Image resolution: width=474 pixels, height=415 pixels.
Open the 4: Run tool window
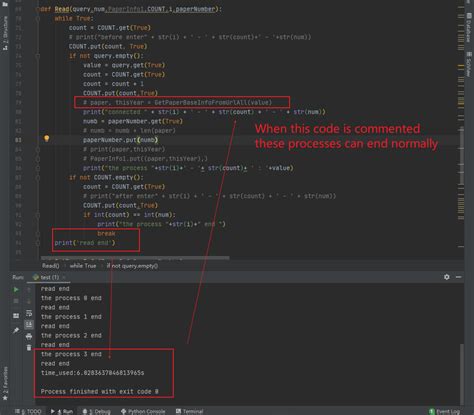[62, 411]
